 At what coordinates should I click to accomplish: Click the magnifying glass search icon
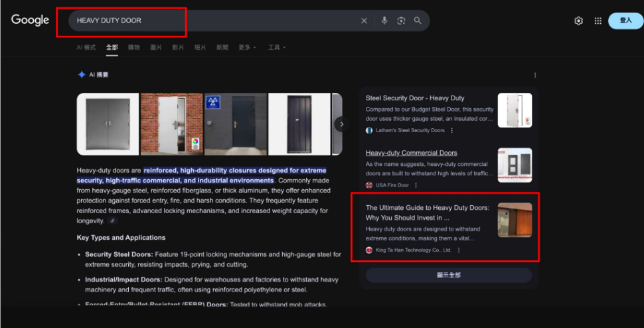point(418,21)
